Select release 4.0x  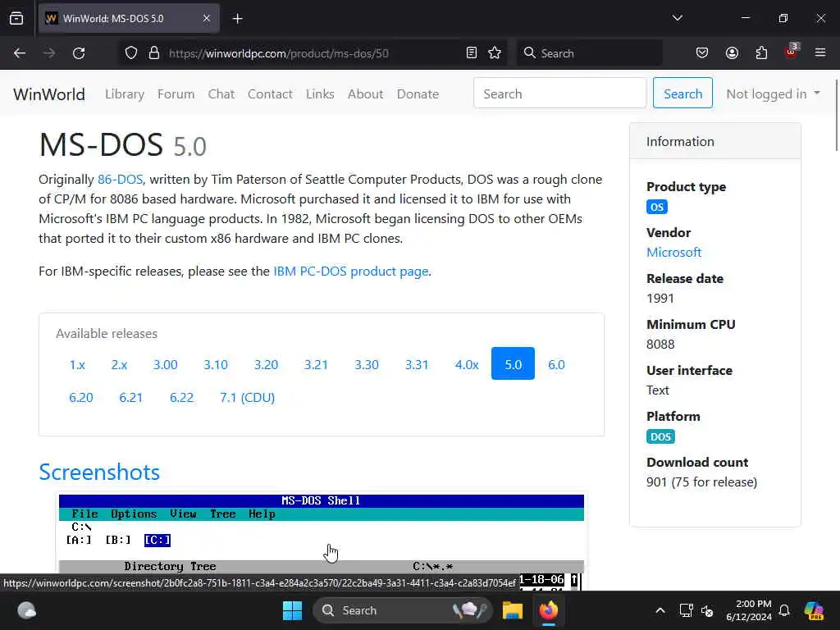click(467, 364)
